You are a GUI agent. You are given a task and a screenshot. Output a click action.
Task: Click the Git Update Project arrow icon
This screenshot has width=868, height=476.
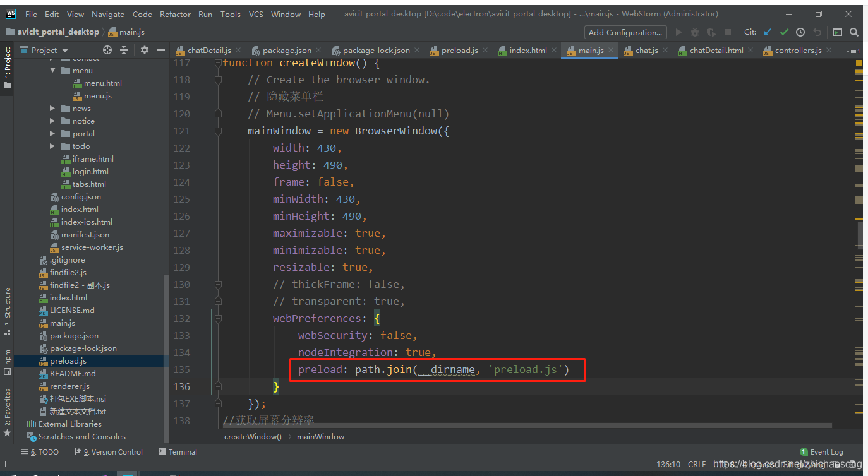pos(768,32)
